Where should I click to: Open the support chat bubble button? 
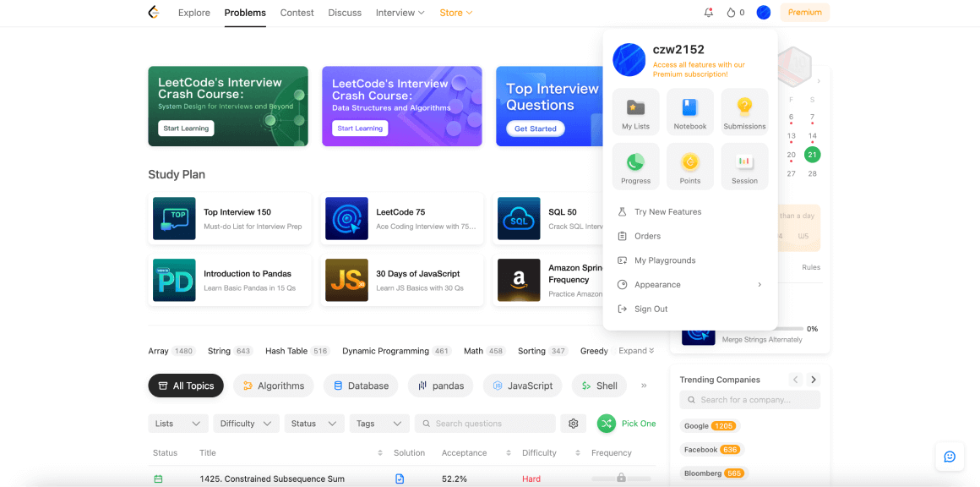tap(950, 457)
